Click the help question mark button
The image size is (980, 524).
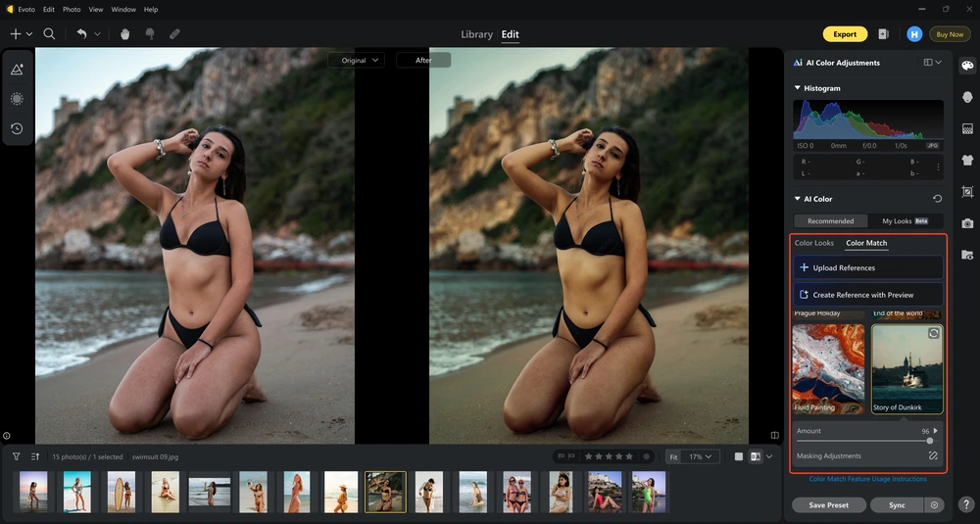tap(966, 504)
